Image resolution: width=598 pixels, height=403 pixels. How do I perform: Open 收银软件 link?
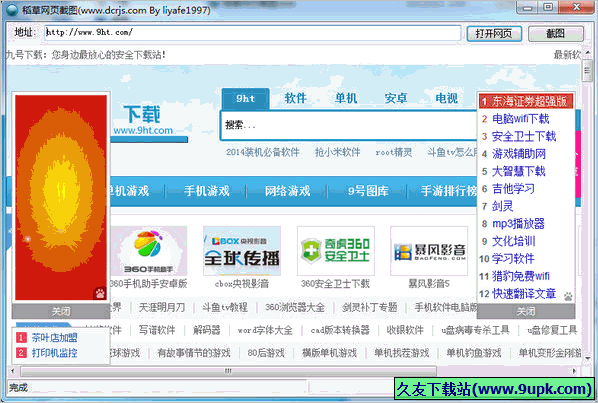click(x=405, y=330)
